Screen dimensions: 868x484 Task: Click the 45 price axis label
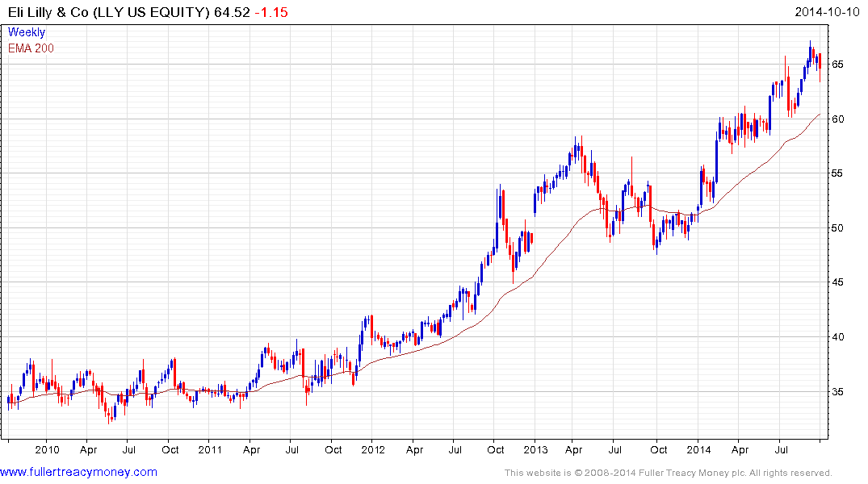coord(837,282)
